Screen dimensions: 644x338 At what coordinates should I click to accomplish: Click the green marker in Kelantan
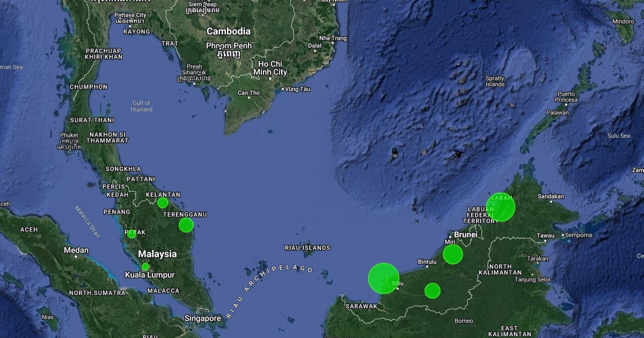point(163,203)
